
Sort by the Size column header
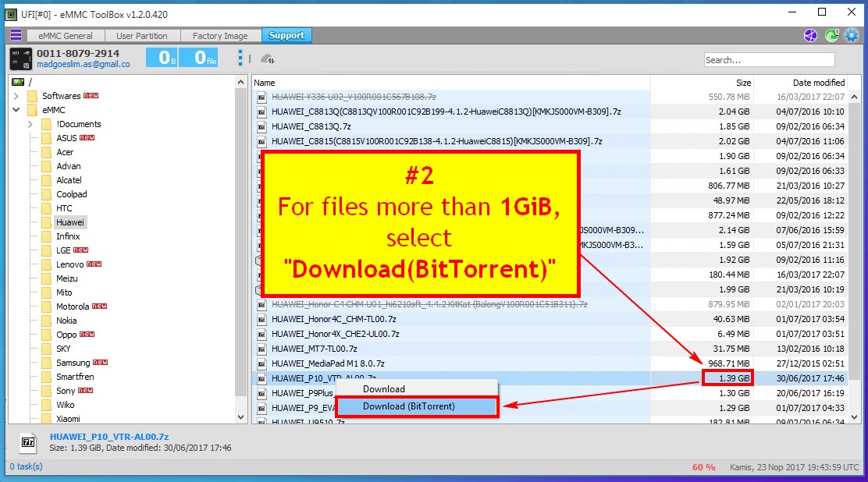[702, 83]
